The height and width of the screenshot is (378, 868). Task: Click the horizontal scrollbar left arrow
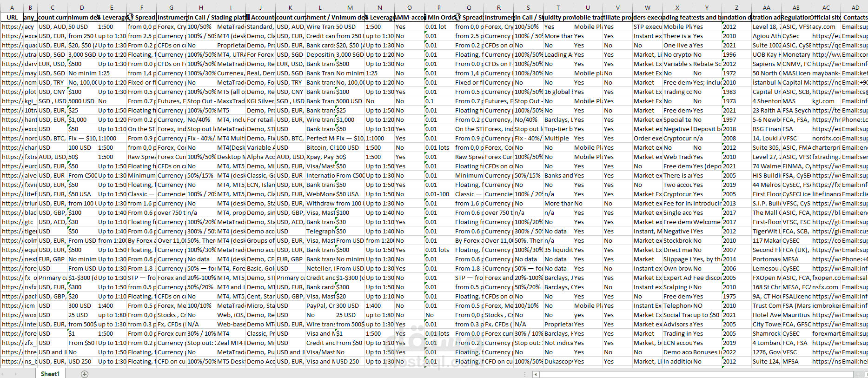click(x=536, y=374)
